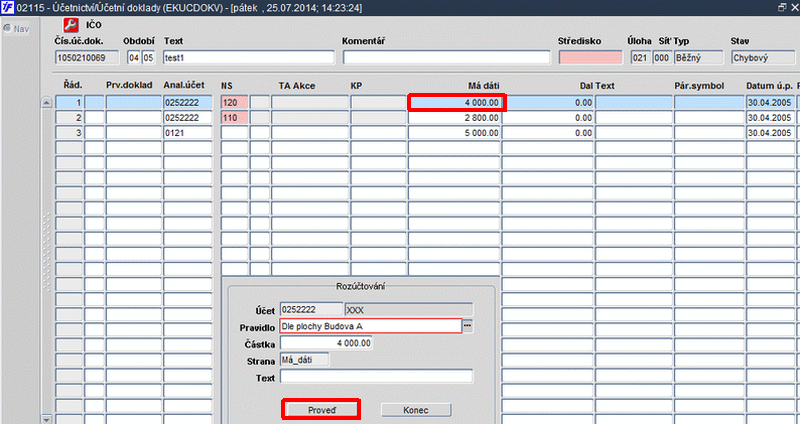The height and width of the screenshot is (424, 800).
Task: Select the Nav radio button
Action: pyautogui.click(x=7, y=29)
